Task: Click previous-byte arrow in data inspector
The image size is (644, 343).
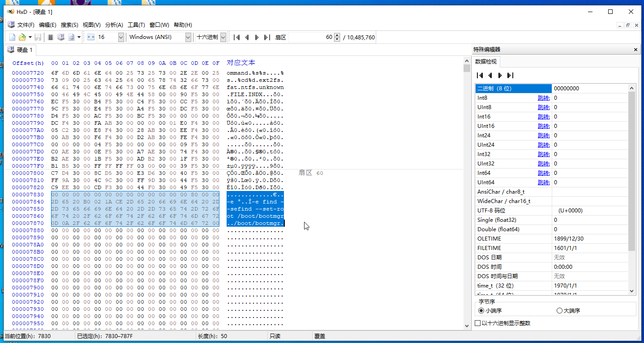Action: pyautogui.click(x=490, y=76)
